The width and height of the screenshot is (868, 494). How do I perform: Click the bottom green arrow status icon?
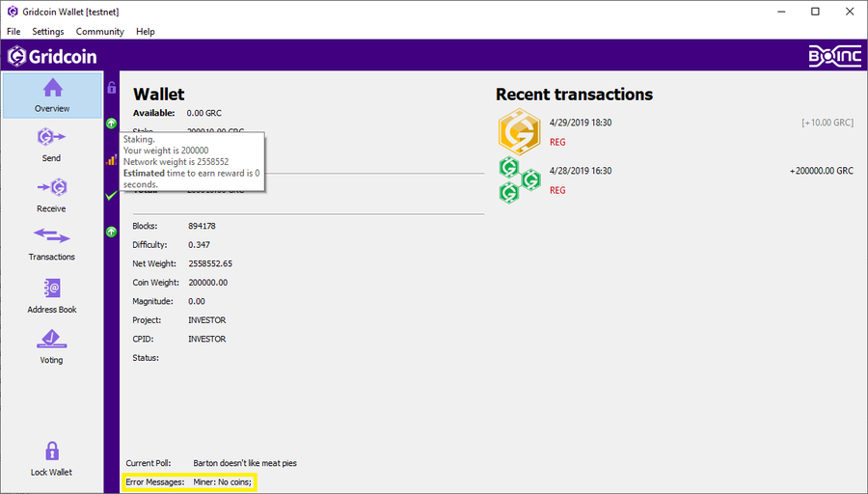tap(111, 232)
